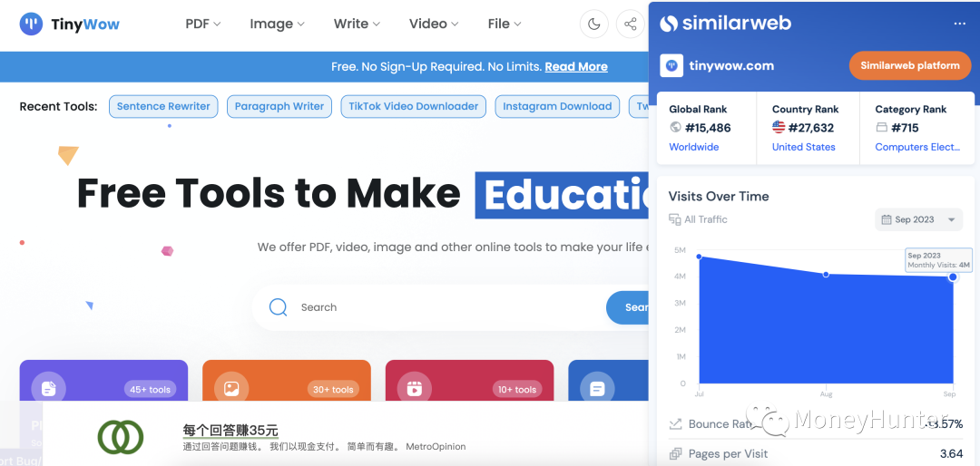Screen dimensions: 980x466
Task: Click the #15,486 global rank value
Action: tap(708, 128)
